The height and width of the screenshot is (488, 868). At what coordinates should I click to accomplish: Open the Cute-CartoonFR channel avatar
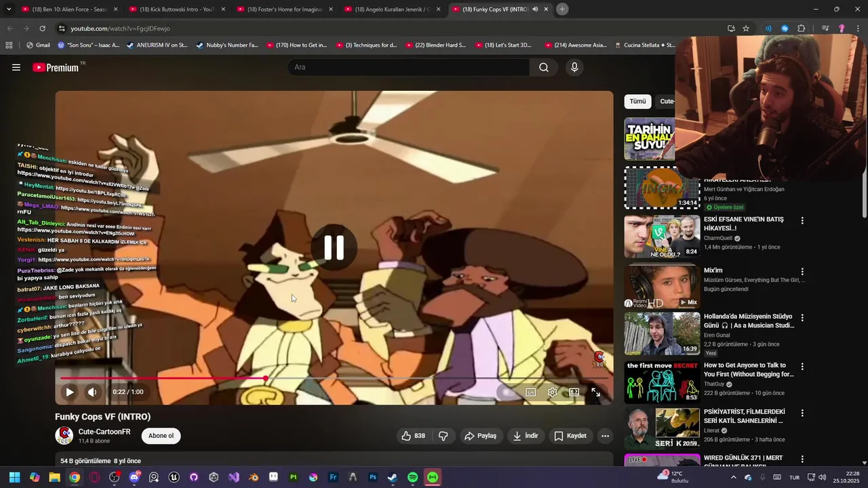click(64, 435)
